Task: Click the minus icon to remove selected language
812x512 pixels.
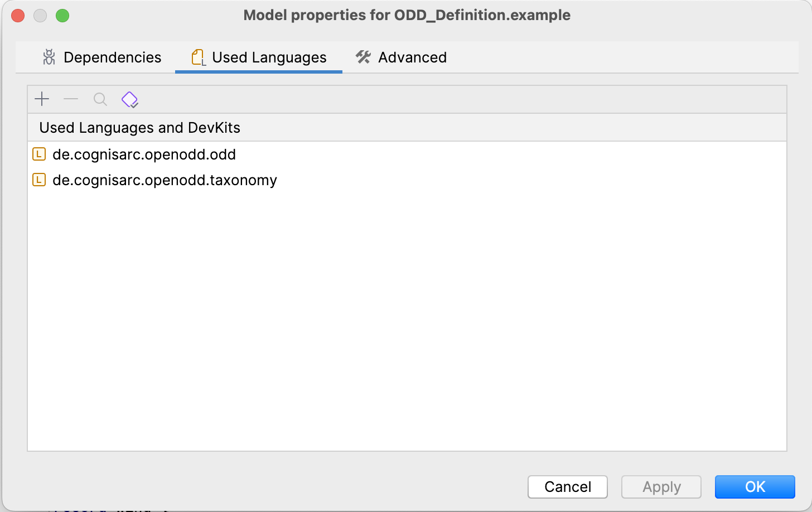Action: (71, 99)
